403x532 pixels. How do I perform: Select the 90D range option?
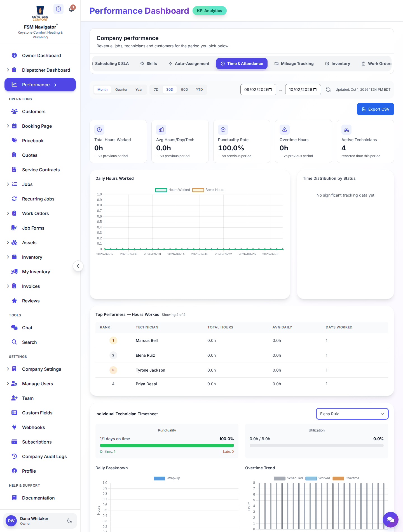coord(184,90)
